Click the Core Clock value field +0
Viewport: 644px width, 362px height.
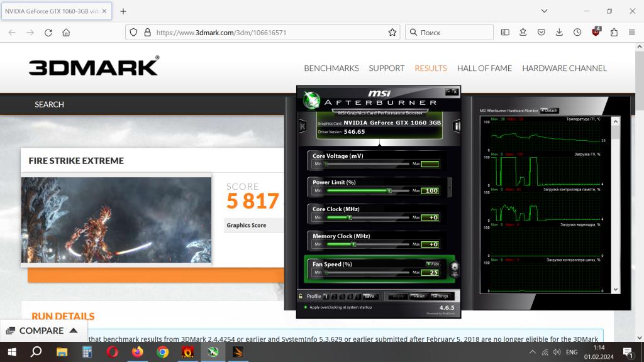(430, 217)
